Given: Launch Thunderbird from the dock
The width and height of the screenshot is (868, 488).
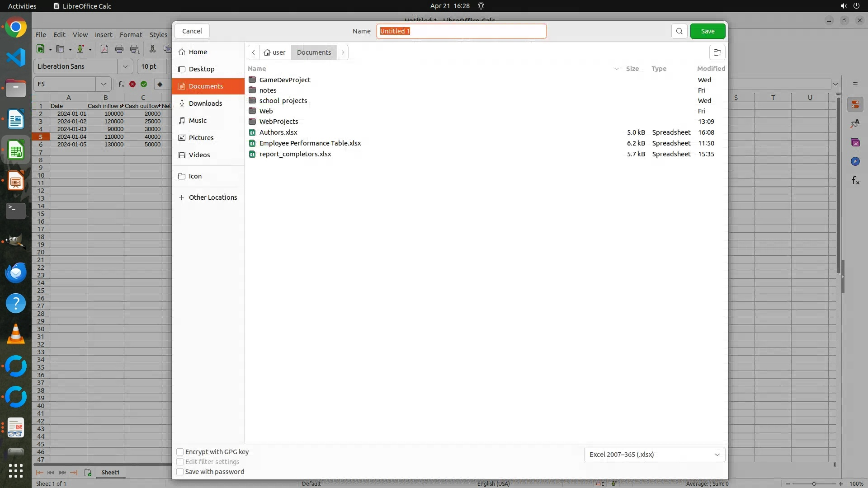Looking at the screenshot, I should pos(16,273).
